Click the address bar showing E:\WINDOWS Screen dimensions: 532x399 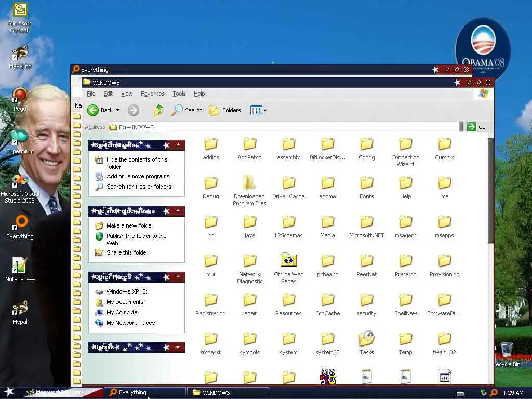tap(284, 127)
